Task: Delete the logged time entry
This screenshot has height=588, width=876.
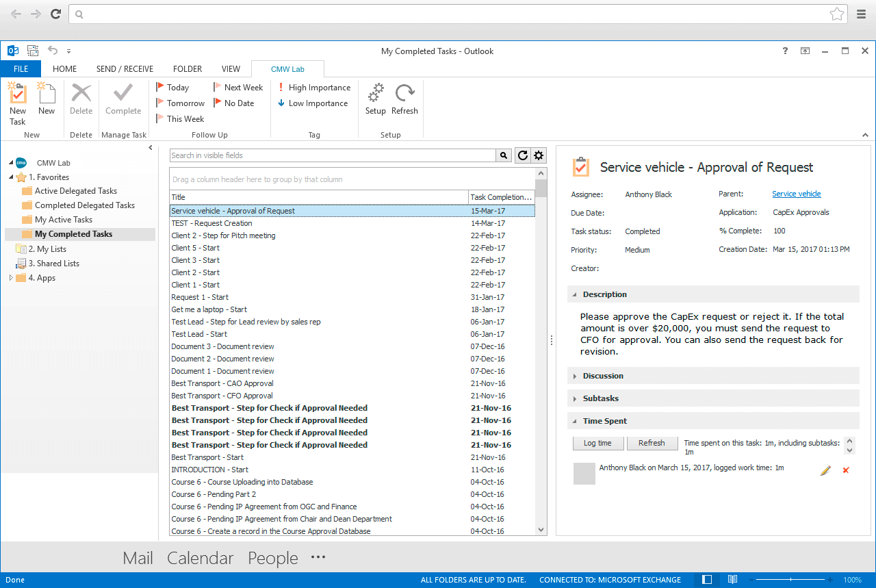Action: (846, 471)
